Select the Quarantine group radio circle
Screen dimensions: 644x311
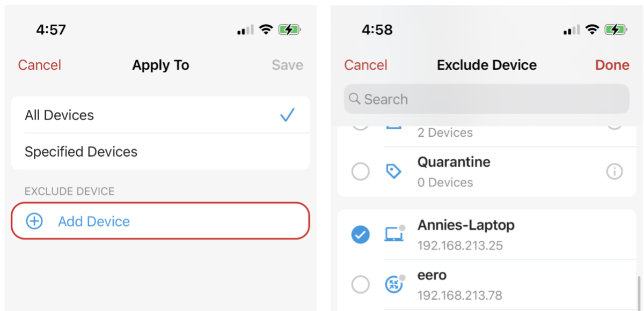(x=360, y=172)
